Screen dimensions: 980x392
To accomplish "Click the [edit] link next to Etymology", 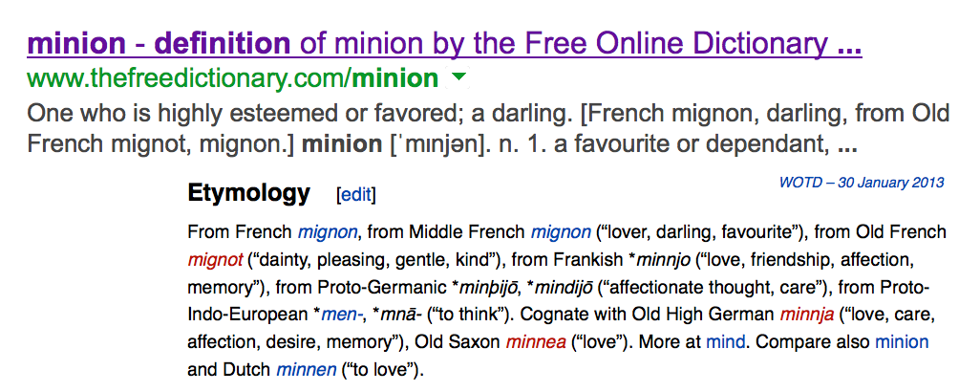I will [356, 195].
